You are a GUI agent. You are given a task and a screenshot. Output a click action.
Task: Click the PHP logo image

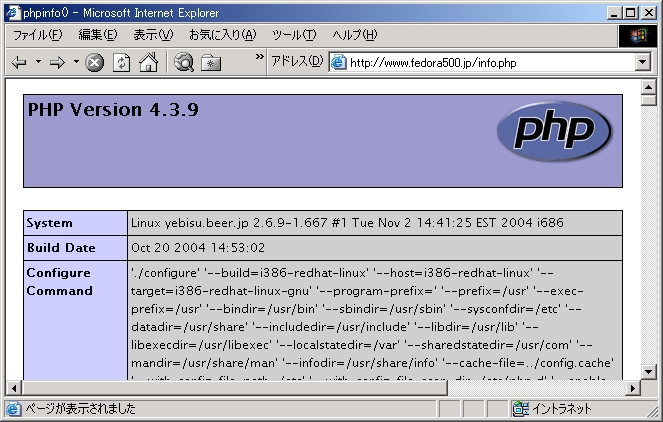tap(554, 131)
